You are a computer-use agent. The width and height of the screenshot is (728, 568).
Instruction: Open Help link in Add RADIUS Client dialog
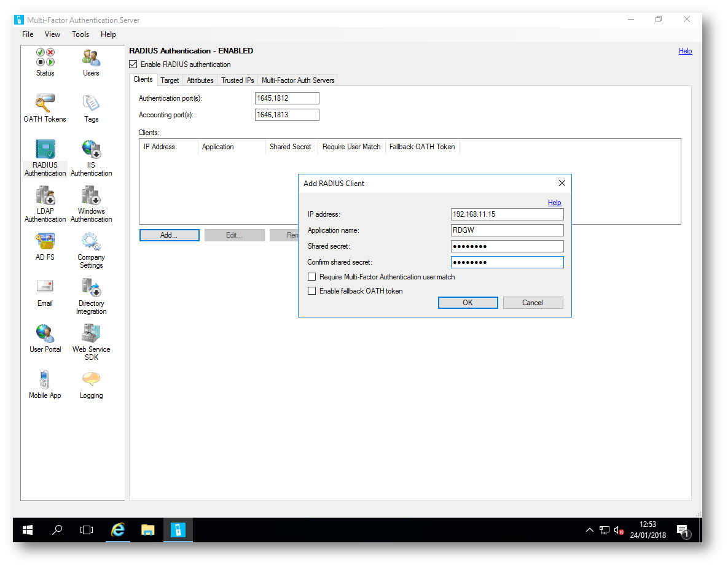tap(554, 203)
